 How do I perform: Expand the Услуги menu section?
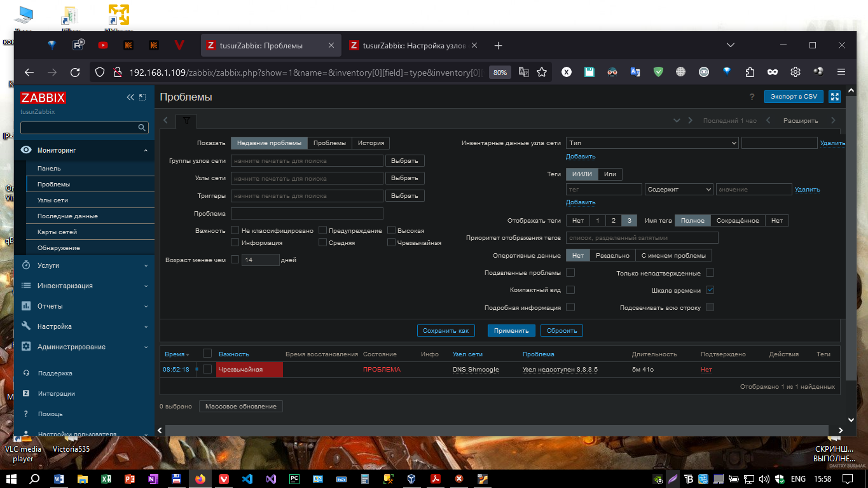84,265
